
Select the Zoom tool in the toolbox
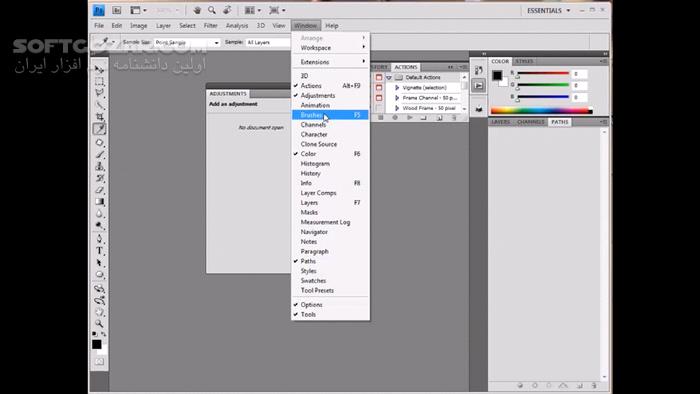pyautogui.click(x=99, y=324)
